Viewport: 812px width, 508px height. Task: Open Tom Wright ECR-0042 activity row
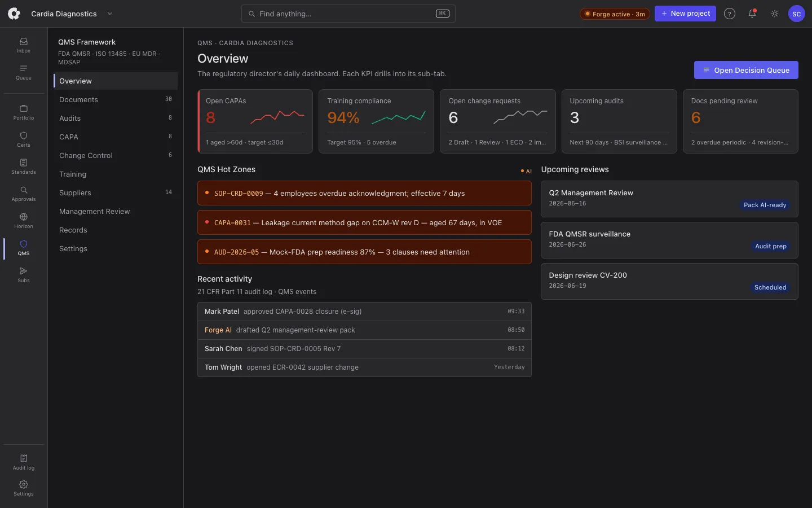pos(364,367)
